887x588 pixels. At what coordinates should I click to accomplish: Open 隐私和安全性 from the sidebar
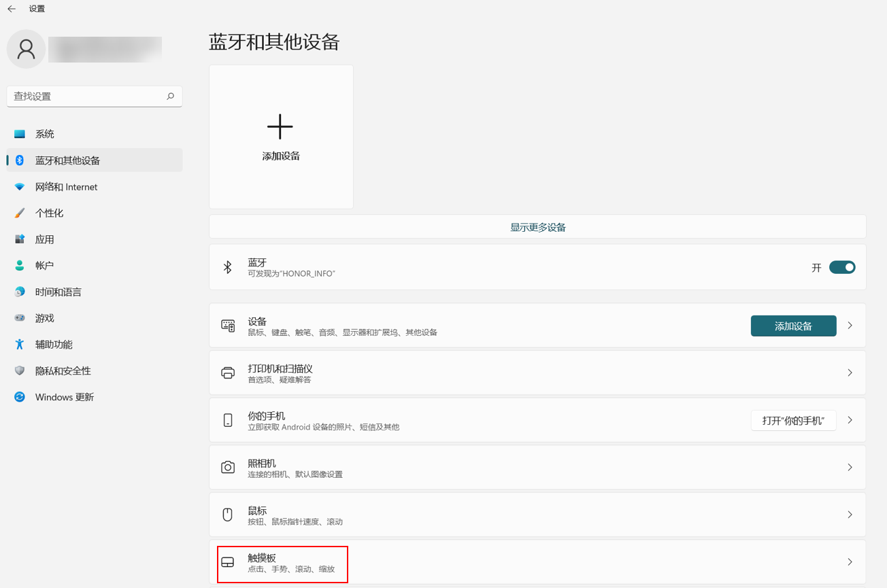point(63,370)
